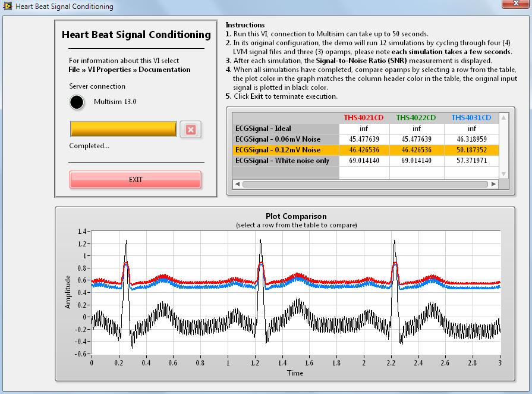
Task: Click the LabVIEW icon in the title bar
Action: [7, 7]
